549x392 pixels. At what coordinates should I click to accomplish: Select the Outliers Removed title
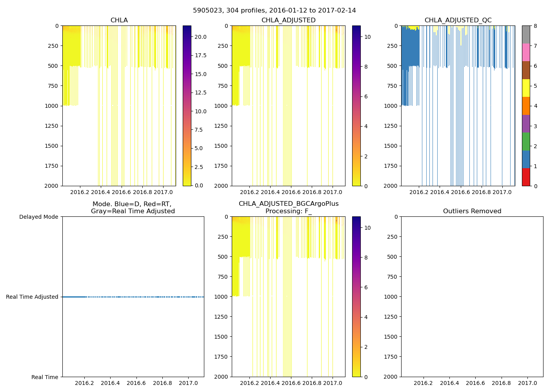pyautogui.click(x=472, y=211)
